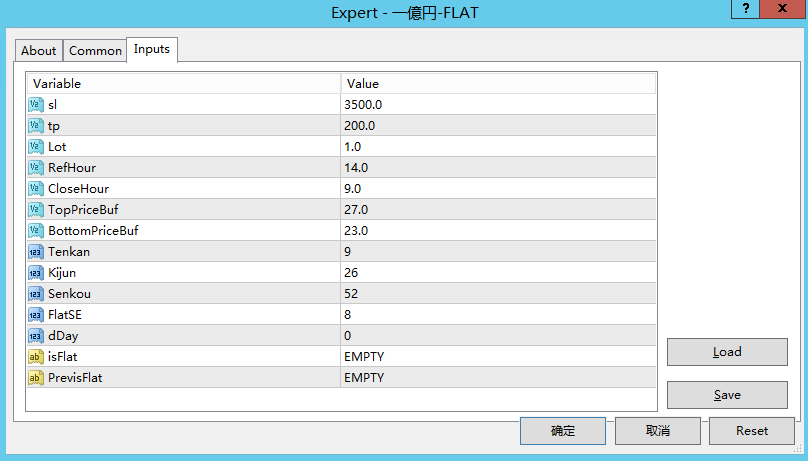Viewport: 808px width, 461px height.
Task: Click the FlatSE integer icon
Action: click(x=35, y=315)
